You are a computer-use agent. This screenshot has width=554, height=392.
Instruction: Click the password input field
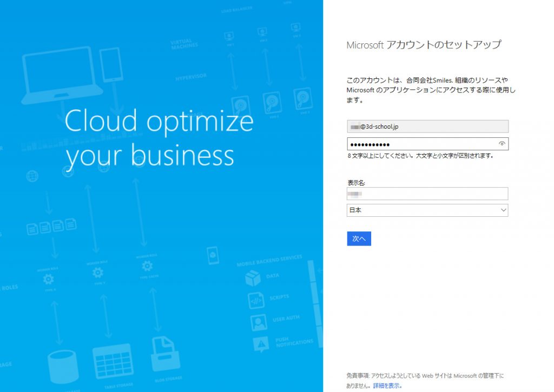point(427,144)
